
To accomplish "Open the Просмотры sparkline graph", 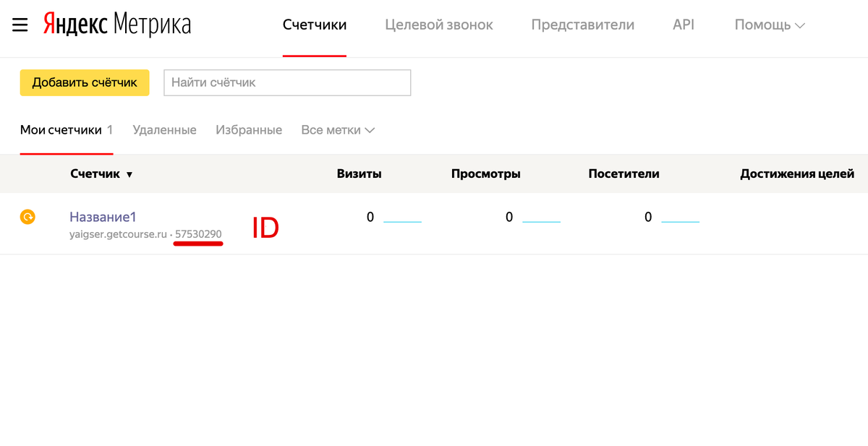I will 541,219.
